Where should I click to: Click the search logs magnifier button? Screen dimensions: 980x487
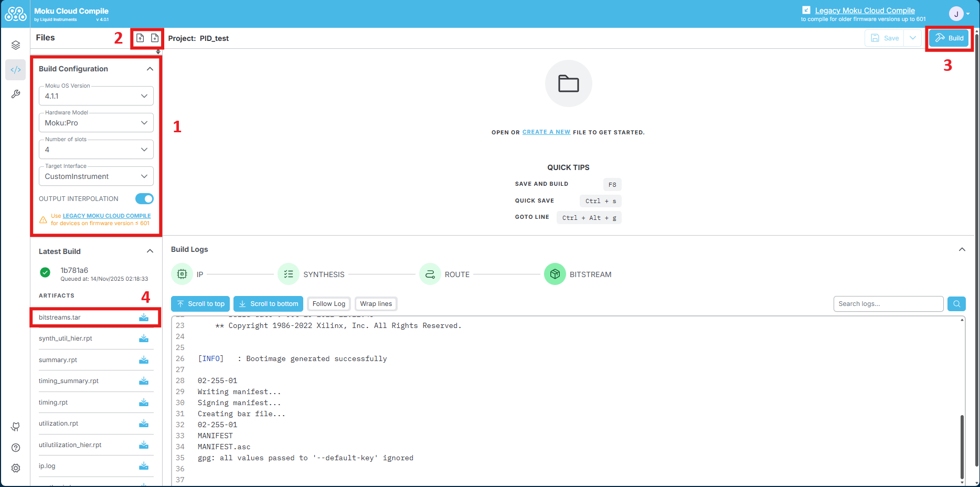point(956,304)
